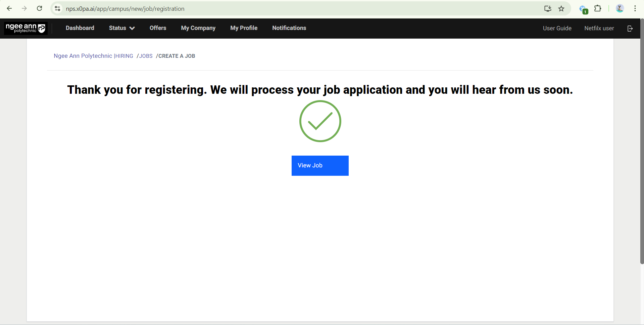Click the browser back arrow
This screenshot has width=644, height=325.
click(9, 8)
